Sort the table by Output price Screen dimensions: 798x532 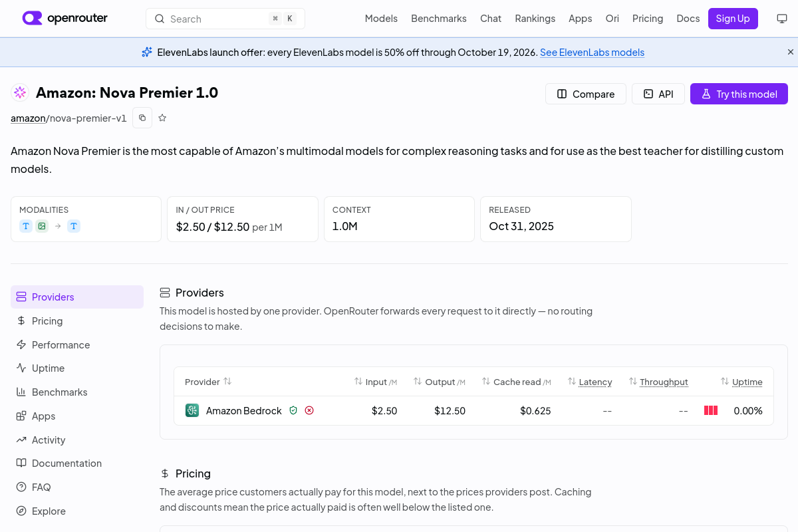pyautogui.click(x=440, y=382)
